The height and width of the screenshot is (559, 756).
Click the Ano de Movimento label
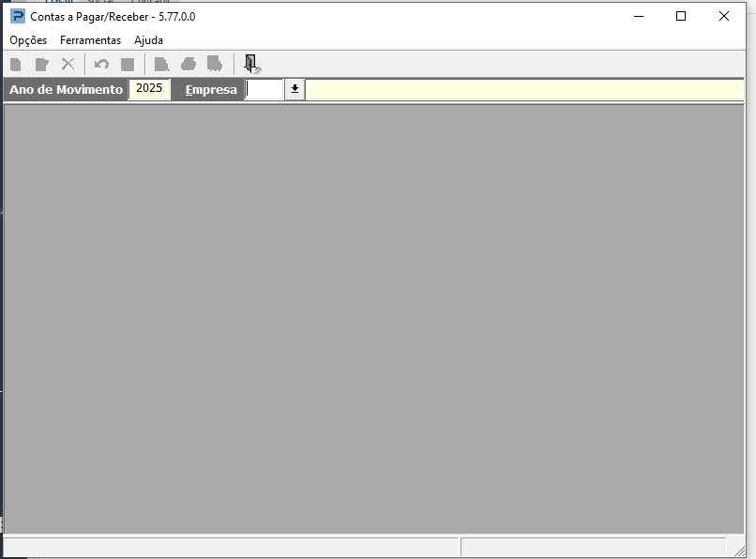tap(66, 90)
